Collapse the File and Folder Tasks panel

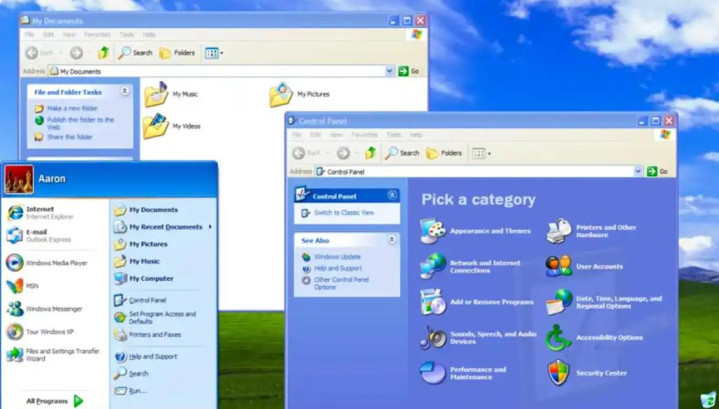tap(125, 91)
